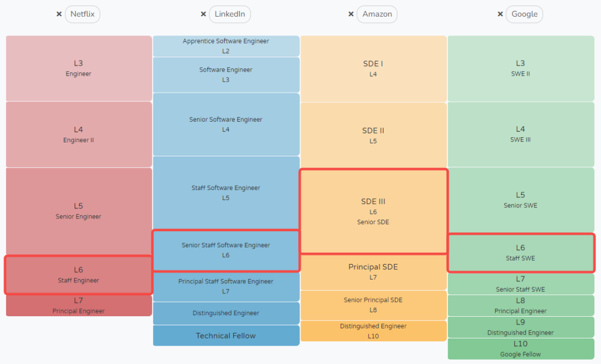Remove Google with its X icon
This screenshot has height=364, width=601.
(x=500, y=14)
